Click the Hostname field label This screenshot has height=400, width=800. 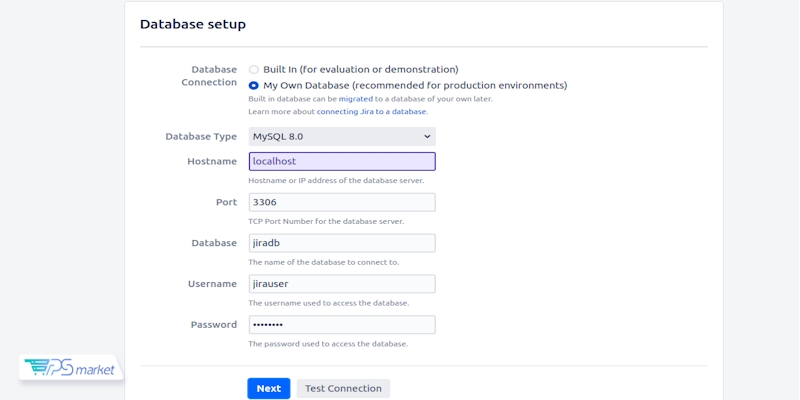pos(212,161)
